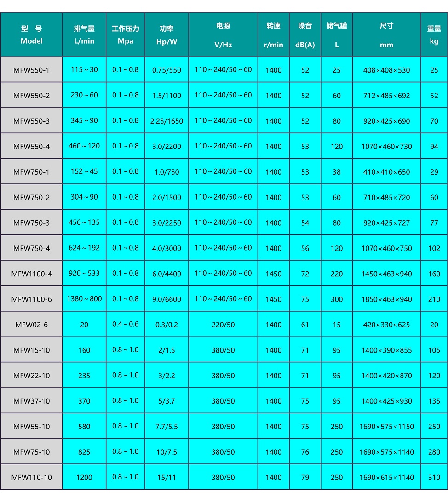Select the airflow value 1380~800
The width and height of the screenshot is (448, 502).
click(84, 299)
